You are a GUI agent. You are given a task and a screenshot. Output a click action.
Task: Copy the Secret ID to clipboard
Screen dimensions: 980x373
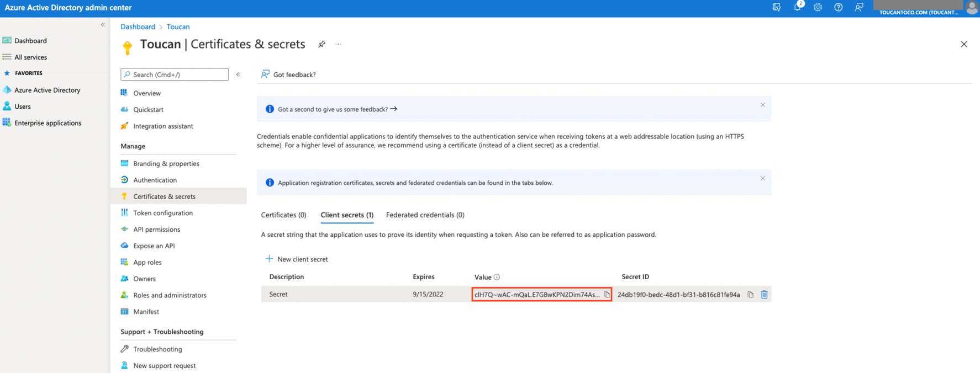pos(750,295)
